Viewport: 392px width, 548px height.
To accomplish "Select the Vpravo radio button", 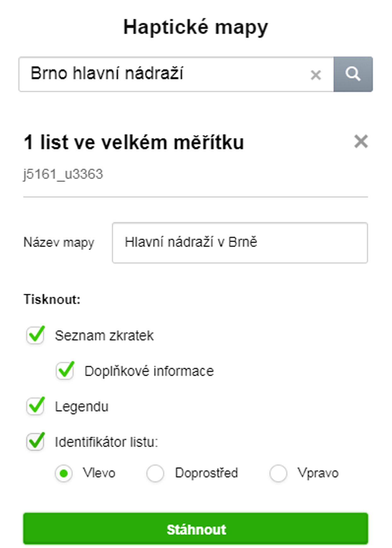I will 278,473.
